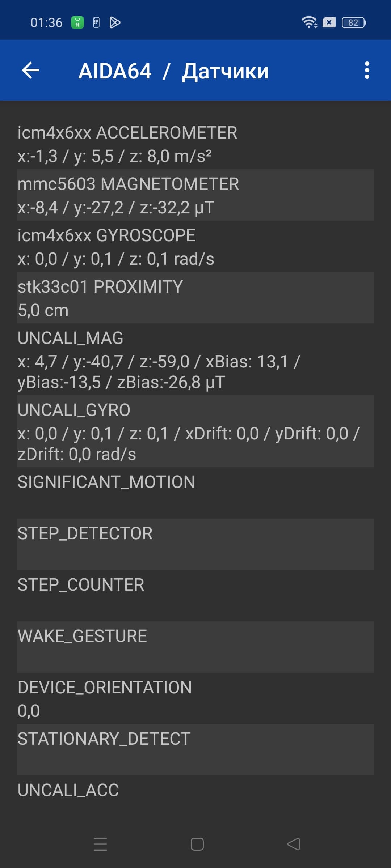Select the icm4x6xx ACCELEROMETER entry
The height and width of the screenshot is (868, 391).
point(195,144)
